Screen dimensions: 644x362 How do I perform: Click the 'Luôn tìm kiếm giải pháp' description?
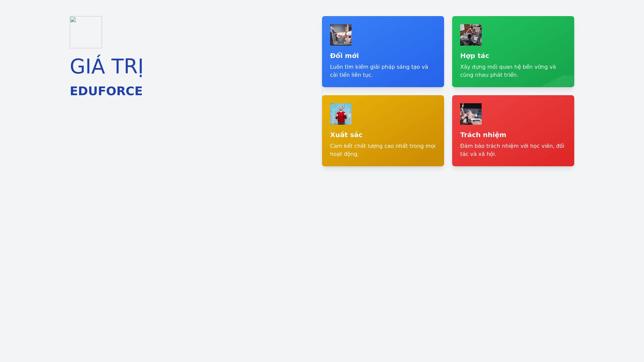coord(379,71)
